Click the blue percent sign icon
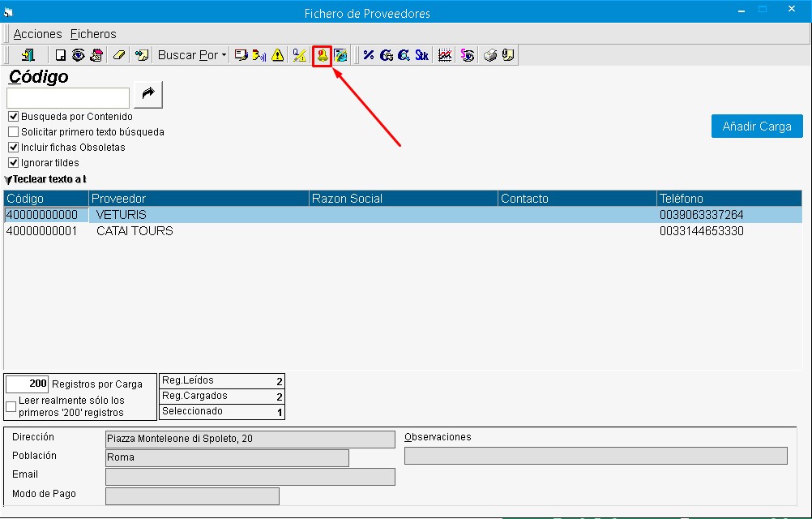The image size is (812, 519). click(369, 55)
